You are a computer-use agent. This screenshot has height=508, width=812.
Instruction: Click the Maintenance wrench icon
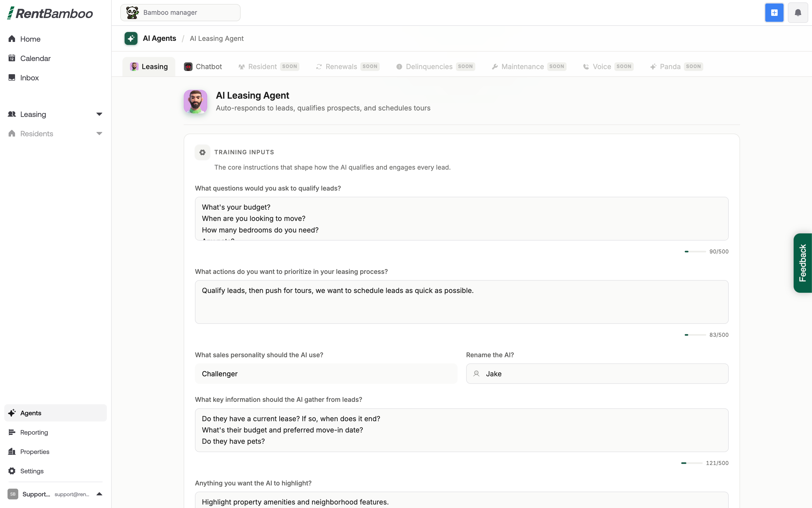point(495,67)
